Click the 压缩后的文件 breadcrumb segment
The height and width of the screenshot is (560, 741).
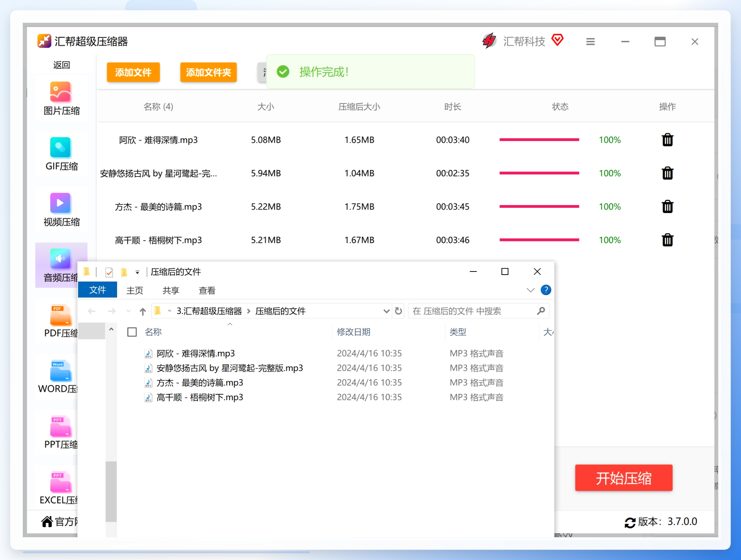[x=280, y=311]
